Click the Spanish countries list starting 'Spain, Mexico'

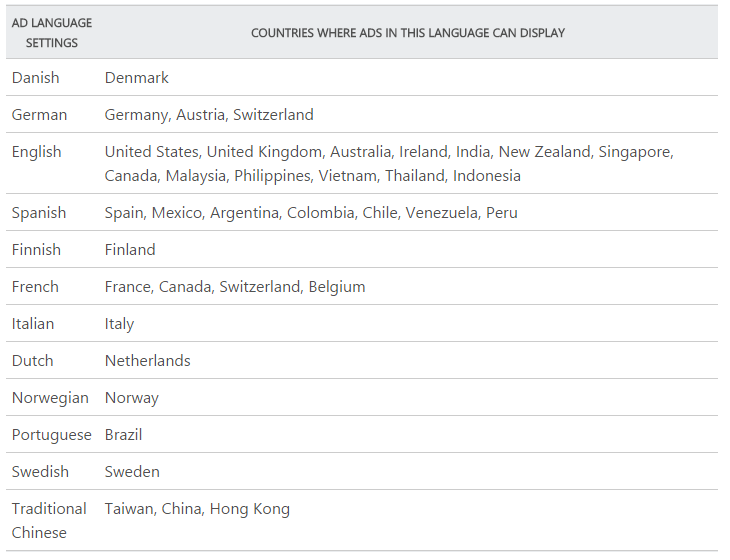coord(311,213)
